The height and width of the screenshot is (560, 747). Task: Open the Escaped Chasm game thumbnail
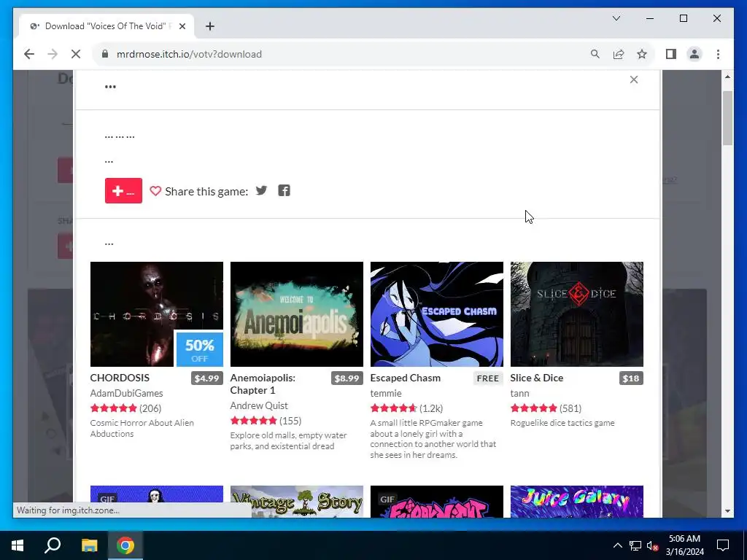pos(437,314)
